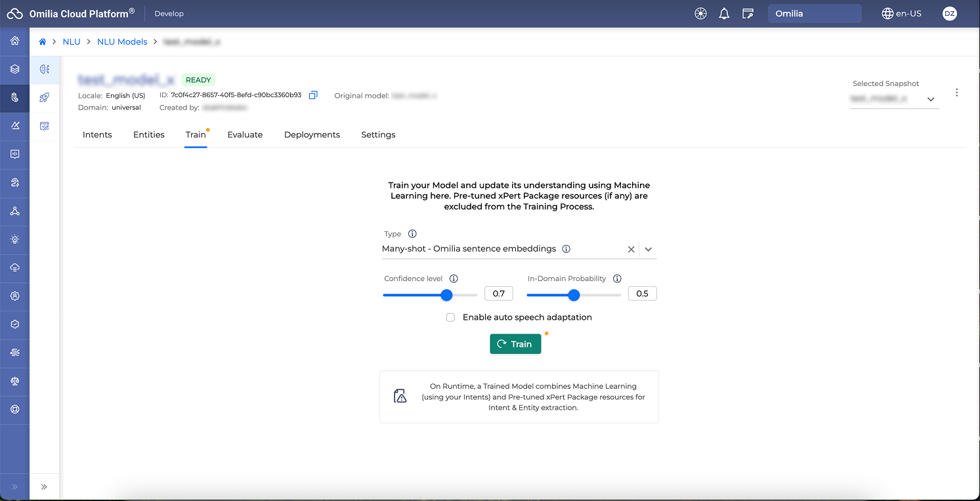980x501 pixels.
Task: Click the globe language icon
Action: (x=887, y=14)
